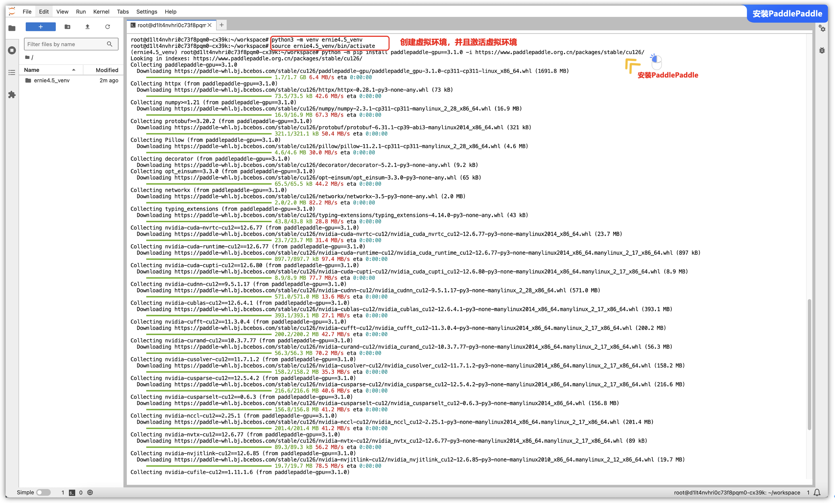Open notifications bell in status bar

click(x=817, y=492)
